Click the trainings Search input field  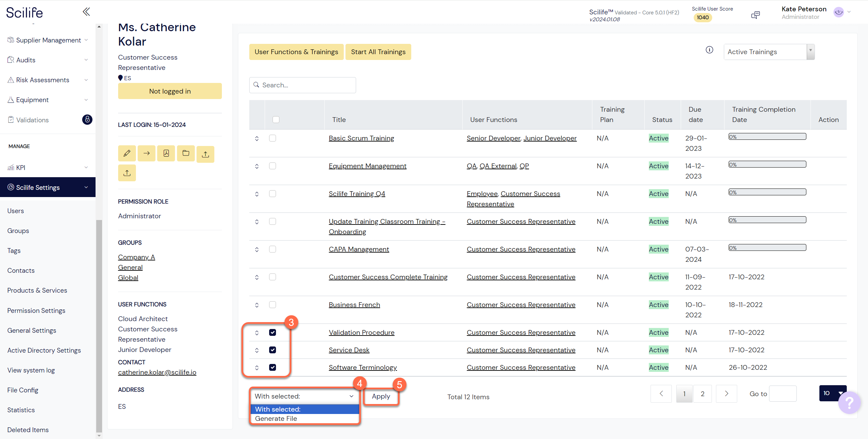[x=303, y=85]
